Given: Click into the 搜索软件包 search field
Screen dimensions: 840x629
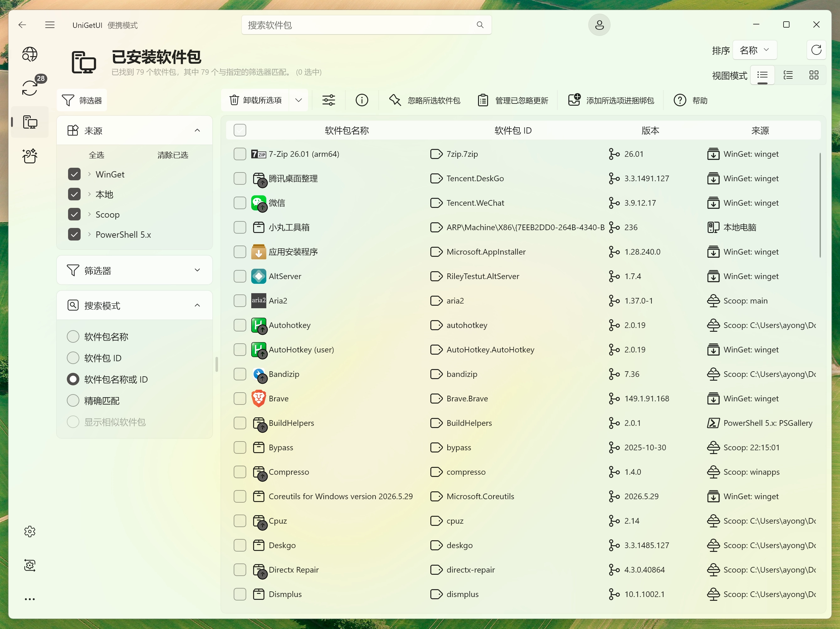Looking at the screenshot, I should 366,25.
